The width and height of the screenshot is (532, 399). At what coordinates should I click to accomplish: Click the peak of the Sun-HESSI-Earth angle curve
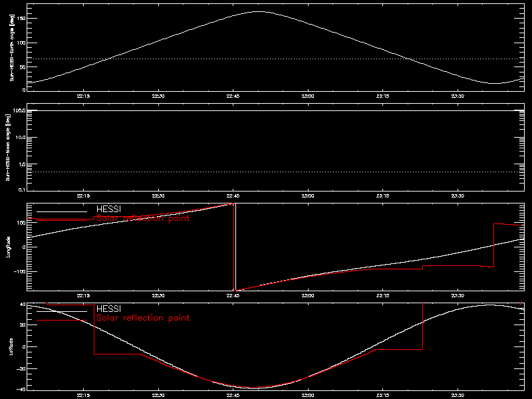(259, 12)
